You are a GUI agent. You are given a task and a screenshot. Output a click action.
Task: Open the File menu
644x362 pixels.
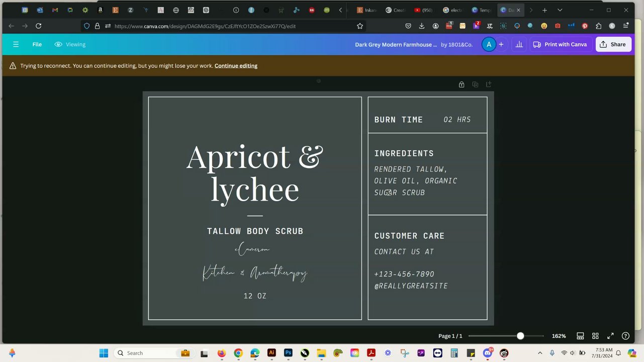[37, 45]
